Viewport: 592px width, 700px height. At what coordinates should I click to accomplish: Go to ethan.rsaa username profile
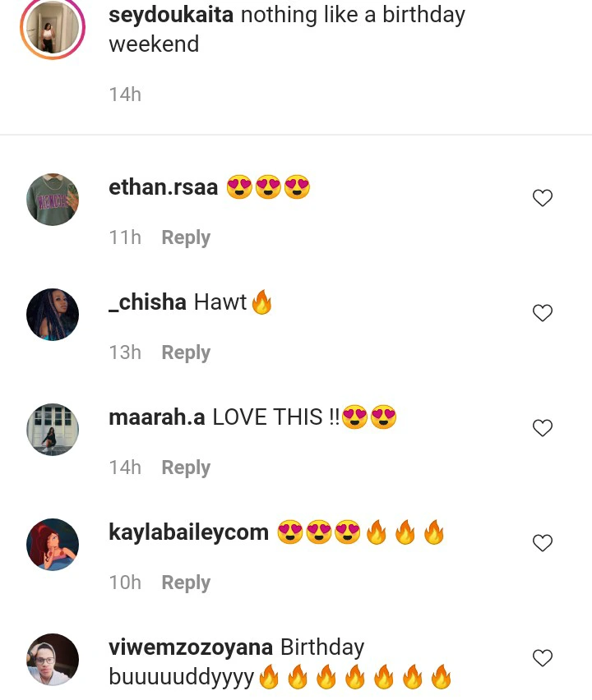click(x=163, y=187)
